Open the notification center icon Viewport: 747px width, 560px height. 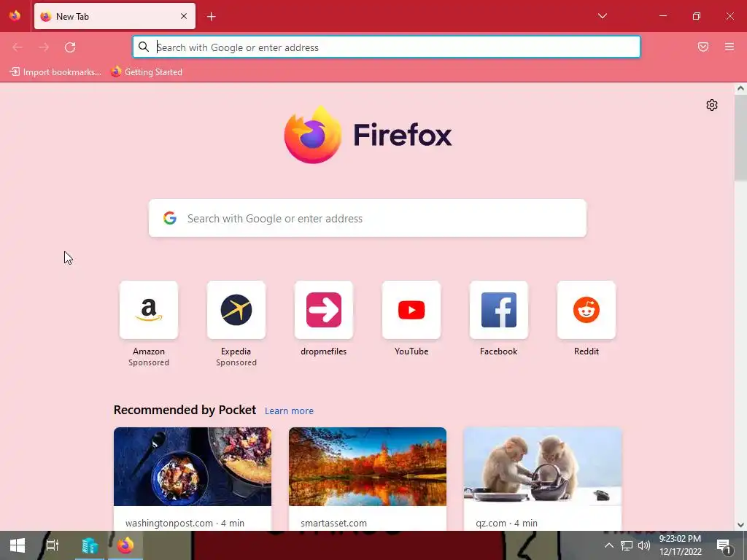pyautogui.click(x=724, y=545)
